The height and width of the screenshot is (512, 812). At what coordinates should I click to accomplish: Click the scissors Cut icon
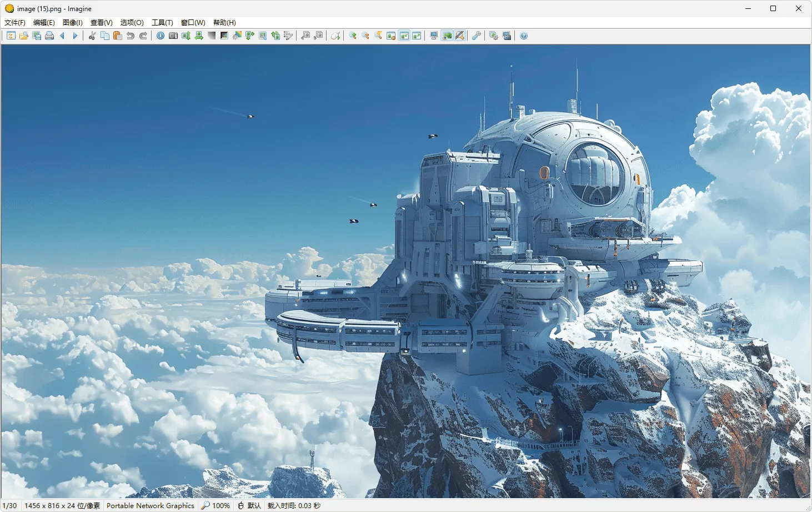coord(92,36)
